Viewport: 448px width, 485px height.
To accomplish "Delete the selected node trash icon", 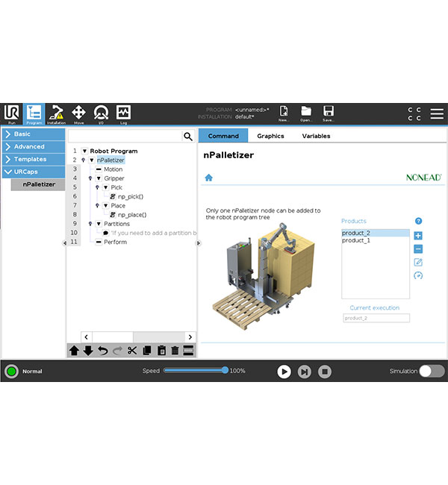I will pos(175,351).
